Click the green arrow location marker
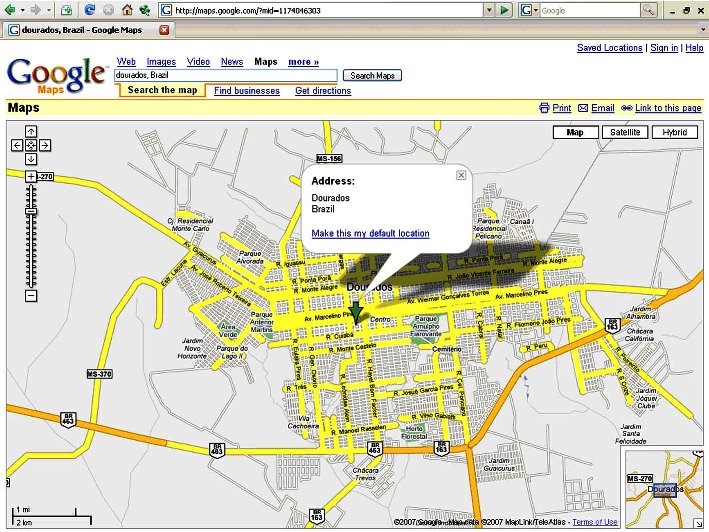Screen dimensions: 709x532 (x=356, y=312)
